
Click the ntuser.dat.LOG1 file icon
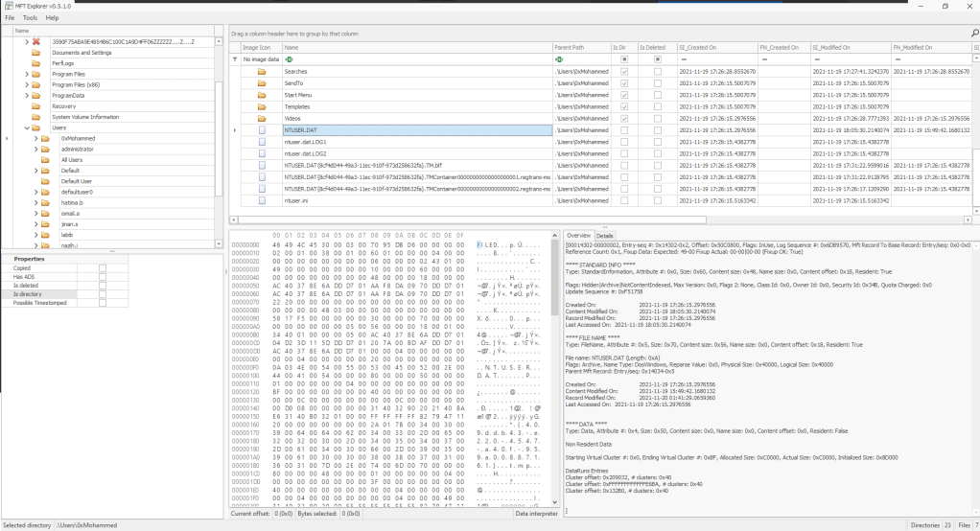pyautogui.click(x=261, y=142)
